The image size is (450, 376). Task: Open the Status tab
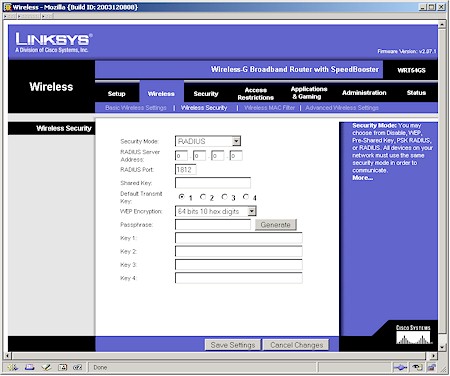coord(416,93)
